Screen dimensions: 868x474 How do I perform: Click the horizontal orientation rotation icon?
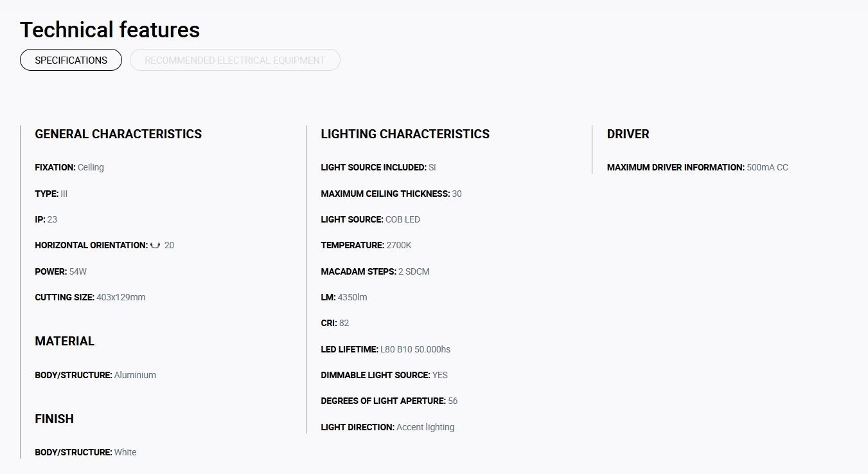point(155,245)
